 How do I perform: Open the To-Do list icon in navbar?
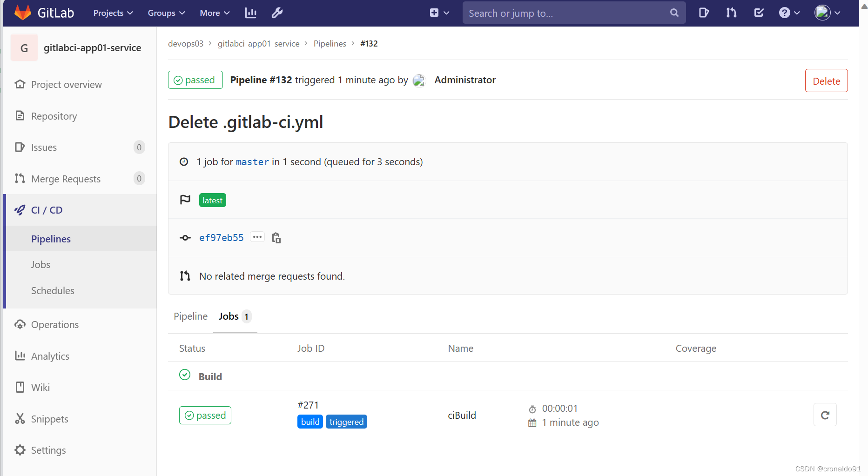759,13
